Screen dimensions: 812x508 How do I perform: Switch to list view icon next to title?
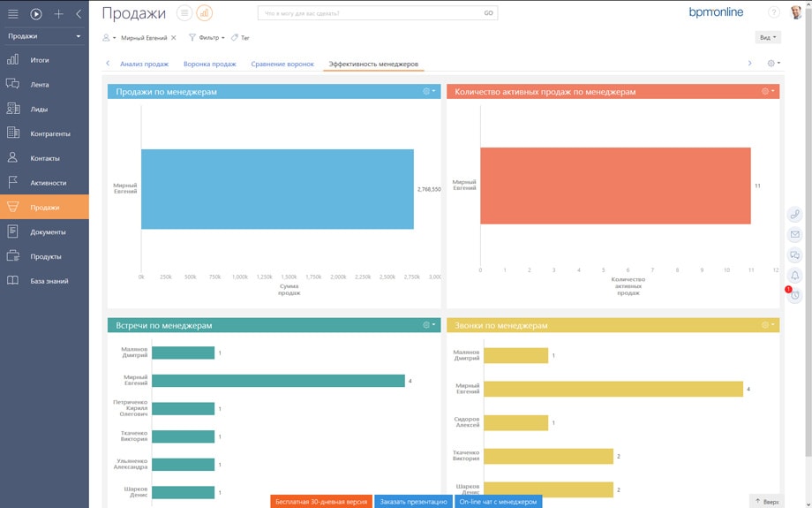[x=184, y=13]
